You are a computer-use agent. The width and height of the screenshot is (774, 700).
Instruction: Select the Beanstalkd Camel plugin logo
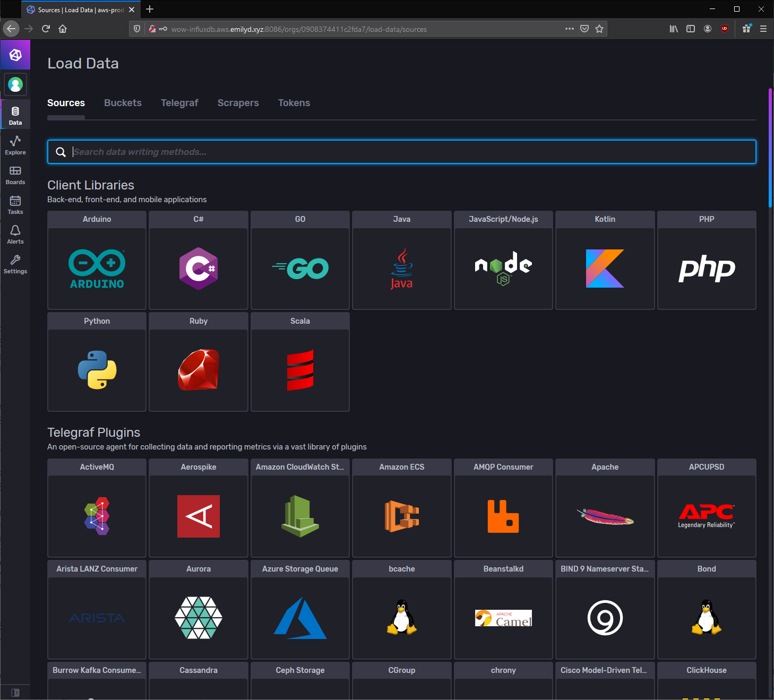[x=503, y=618]
